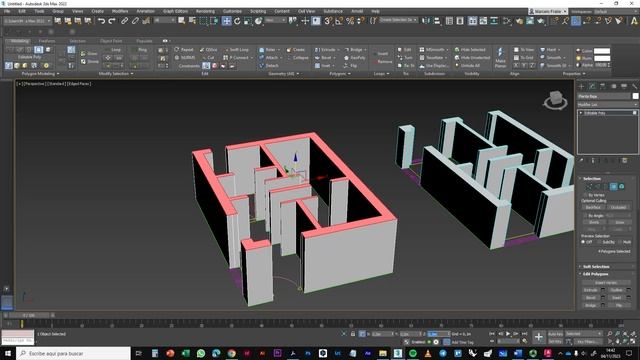Select Polygon sub-object level in Selection rollout
Image resolution: width=640 pixels, height=360 pixels.
613,187
